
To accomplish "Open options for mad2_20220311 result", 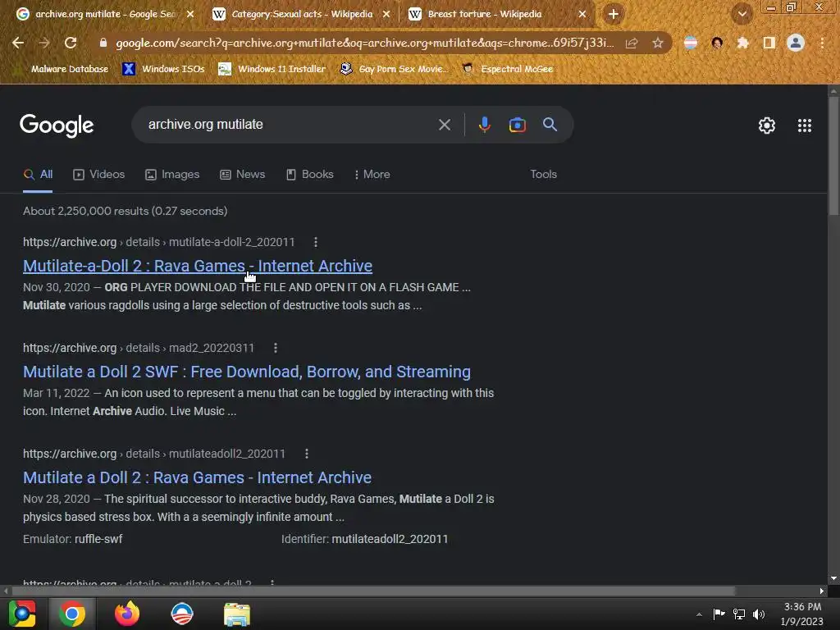I will (x=276, y=348).
